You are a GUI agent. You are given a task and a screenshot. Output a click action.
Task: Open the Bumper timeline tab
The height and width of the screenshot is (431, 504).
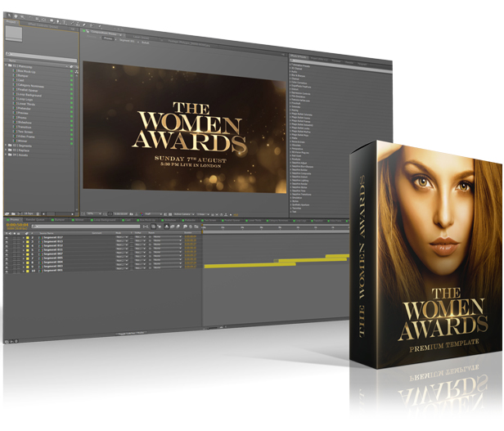pyautogui.click(x=59, y=219)
